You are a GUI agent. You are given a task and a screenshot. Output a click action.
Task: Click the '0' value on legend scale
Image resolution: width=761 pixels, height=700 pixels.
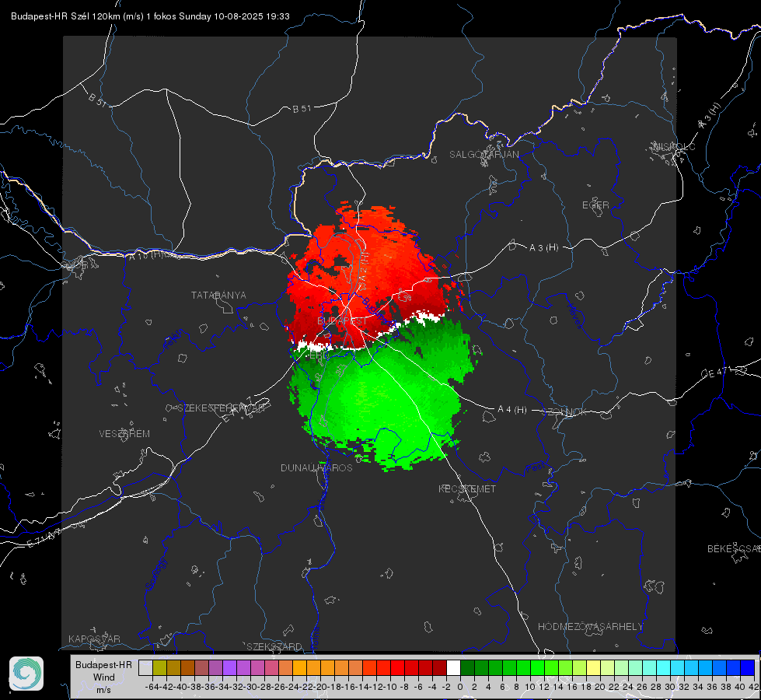coord(460,687)
